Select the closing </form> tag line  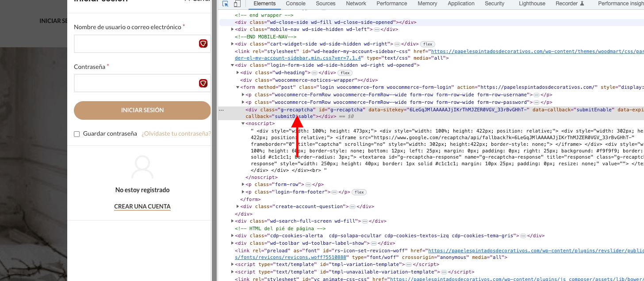(250, 199)
